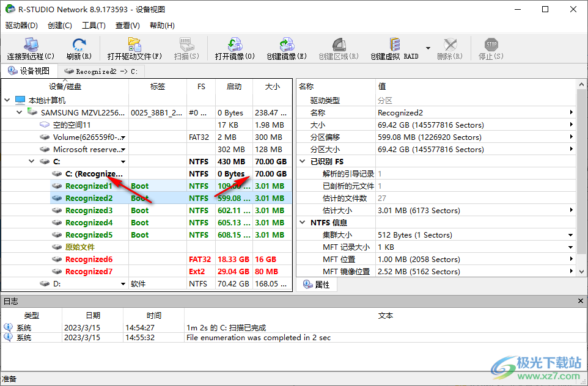
Task: Open the 集群大小 value dropdown
Action: point(571,235)
